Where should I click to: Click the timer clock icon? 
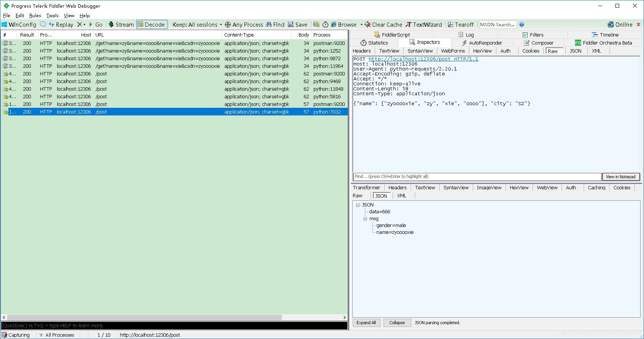pos(325,24)
